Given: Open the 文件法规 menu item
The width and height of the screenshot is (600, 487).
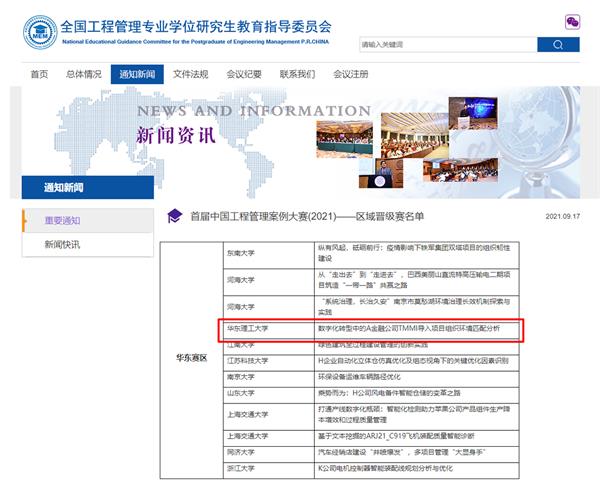Looking at the screenshot, I should click(x=191, y=74).
